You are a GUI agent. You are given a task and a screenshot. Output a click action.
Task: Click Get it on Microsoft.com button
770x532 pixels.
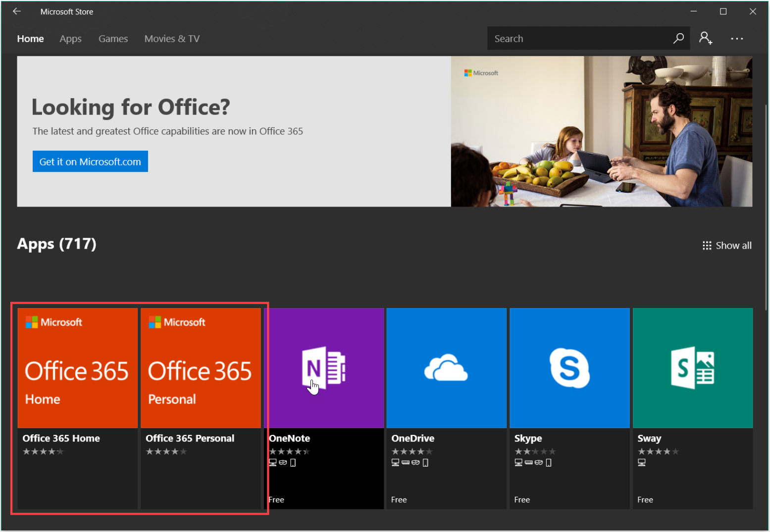(x=90, y=161)
